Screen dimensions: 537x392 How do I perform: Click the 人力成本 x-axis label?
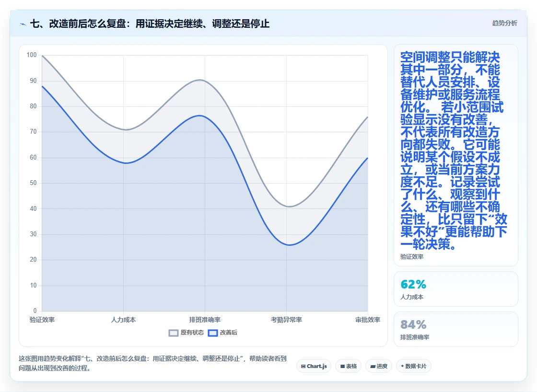tap(123, 320)
